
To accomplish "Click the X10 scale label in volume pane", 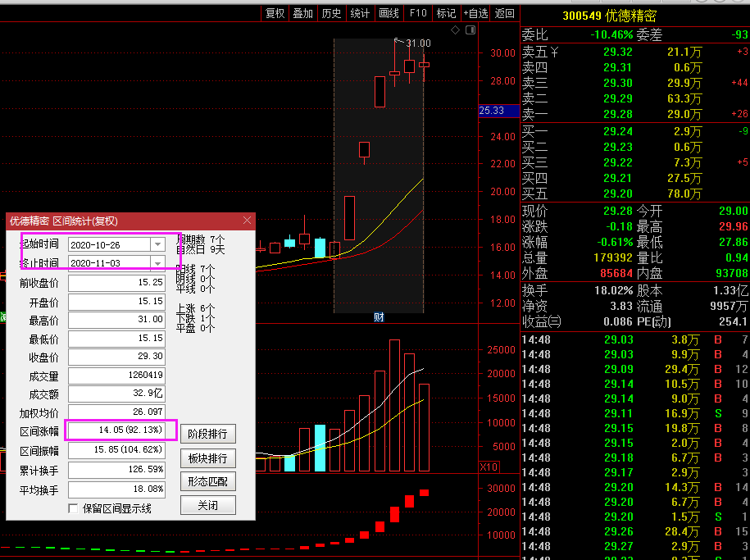I will coord(489,467).
